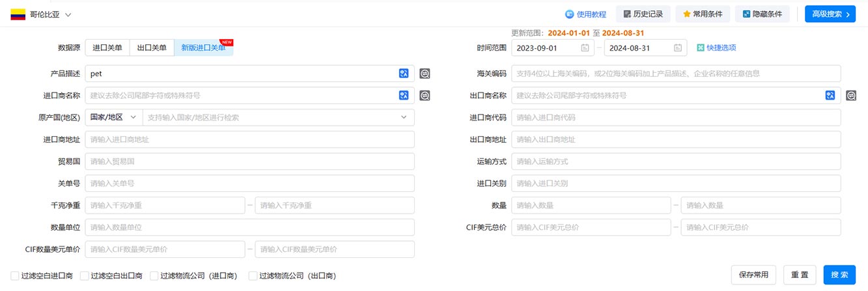Viewport: 868px width, 291px height.
Task: Focus the 运输方式 transport mode input
Action: point(676,161)
